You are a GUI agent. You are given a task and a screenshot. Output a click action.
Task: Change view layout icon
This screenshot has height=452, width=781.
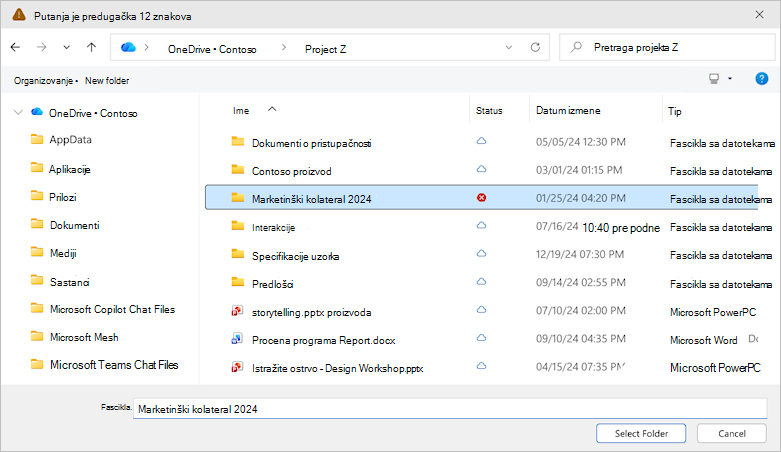[714, 79]
